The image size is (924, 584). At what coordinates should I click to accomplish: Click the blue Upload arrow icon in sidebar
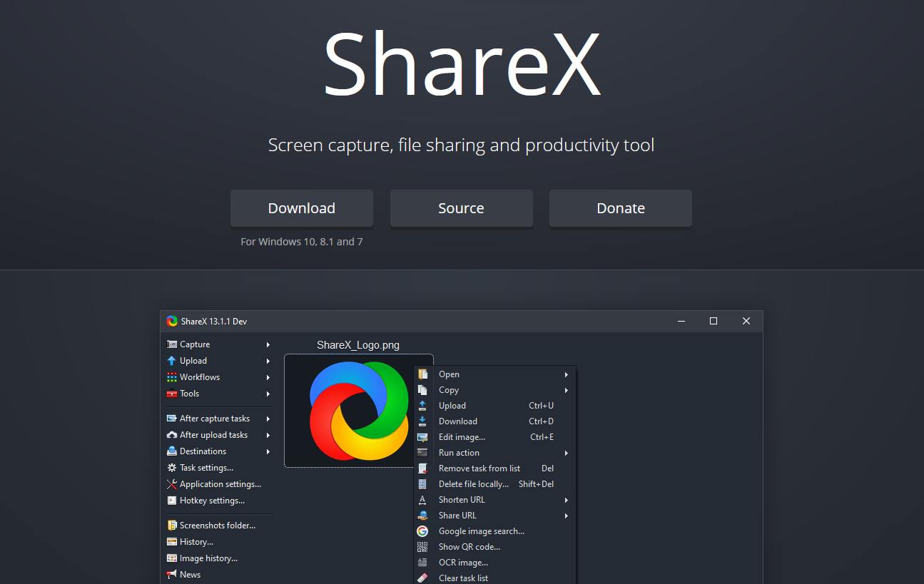point(171,361)
